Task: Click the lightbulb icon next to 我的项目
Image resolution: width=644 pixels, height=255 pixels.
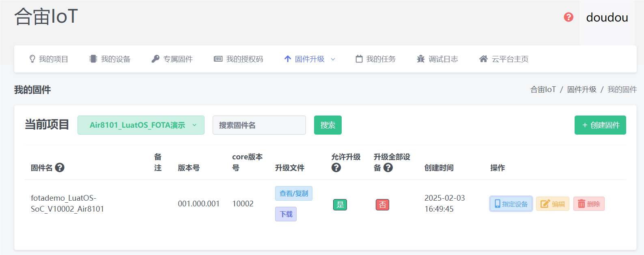Action: point(32,59)
